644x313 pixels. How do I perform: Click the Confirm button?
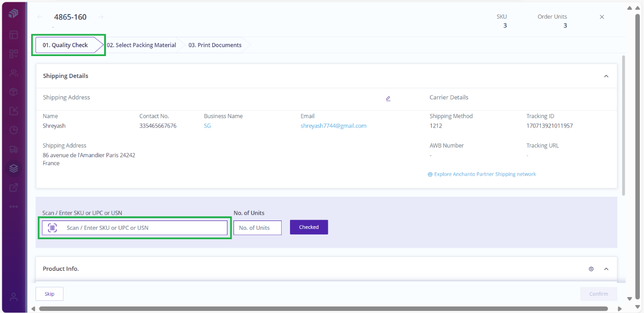[598, 294]
